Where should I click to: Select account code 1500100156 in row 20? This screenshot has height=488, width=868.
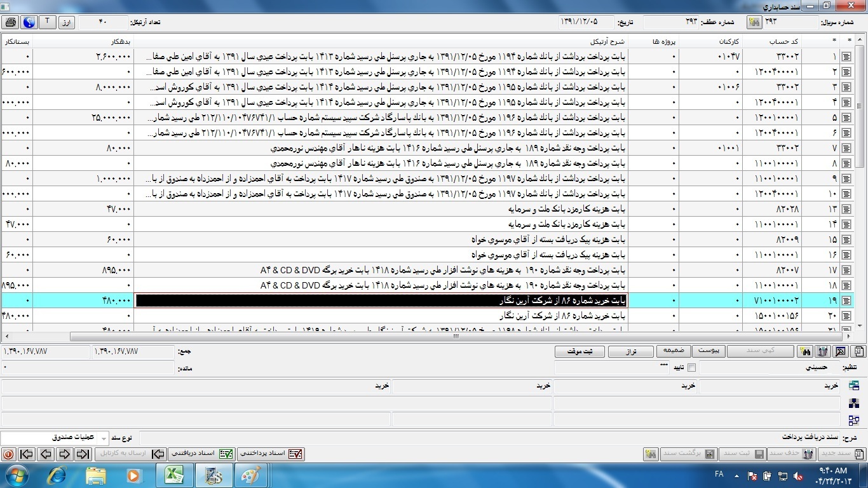[771, 316]
